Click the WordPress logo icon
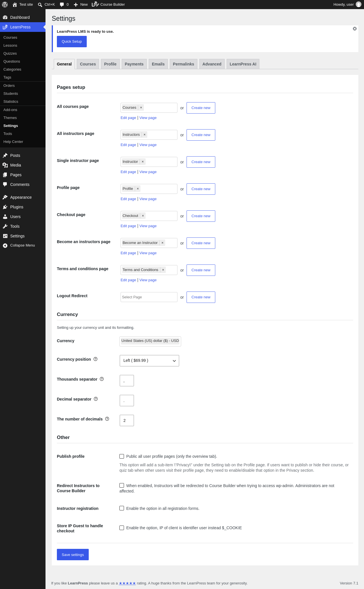This screenshot has height=589, width=364. 5,5
